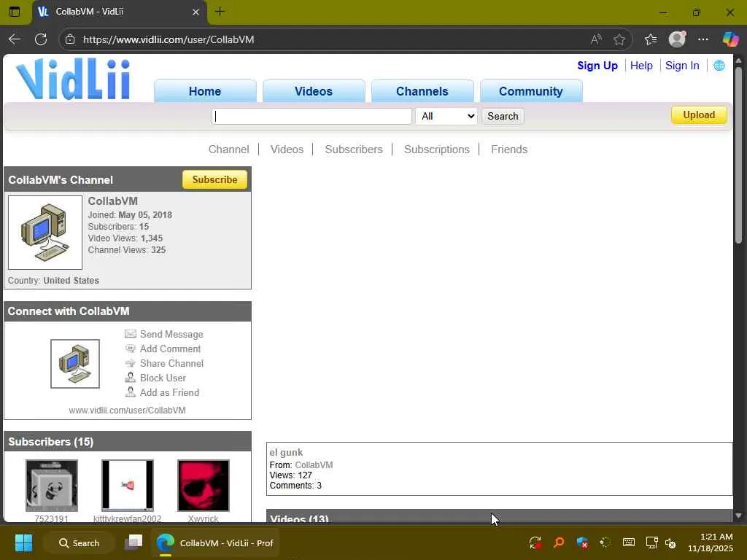Add this page to favorites star
The image size is (747, 560).
(619, 39)
